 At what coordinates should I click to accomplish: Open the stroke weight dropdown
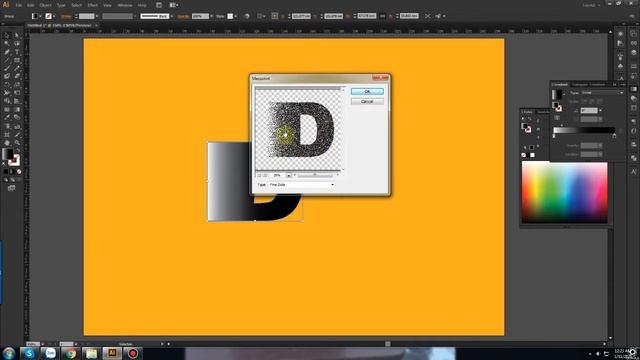coord(97,16)
